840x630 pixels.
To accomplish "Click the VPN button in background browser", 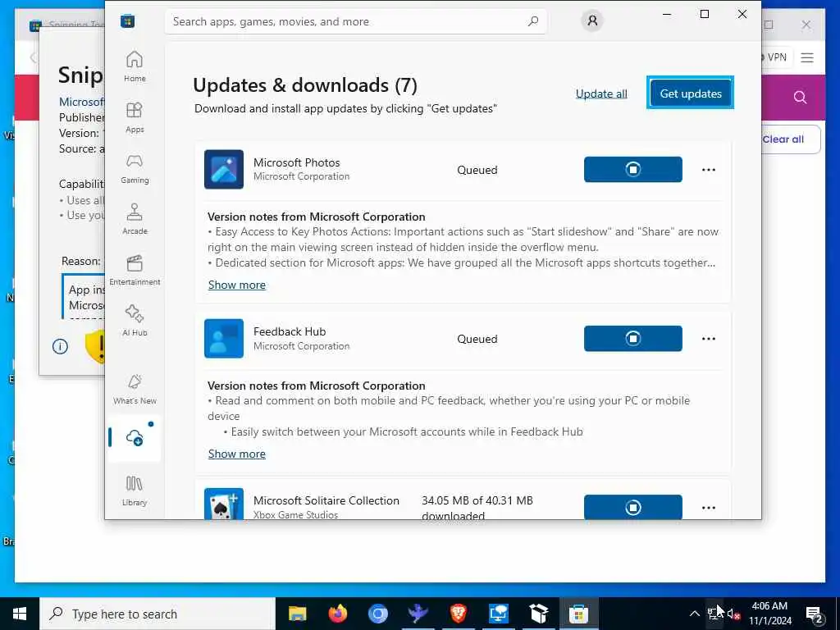I will [x=776, y=57].
